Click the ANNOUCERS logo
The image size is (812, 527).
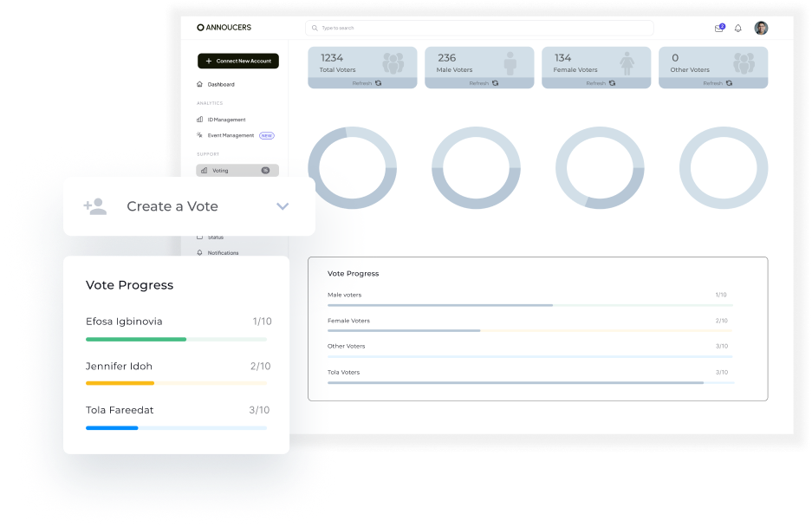[224, 28]
